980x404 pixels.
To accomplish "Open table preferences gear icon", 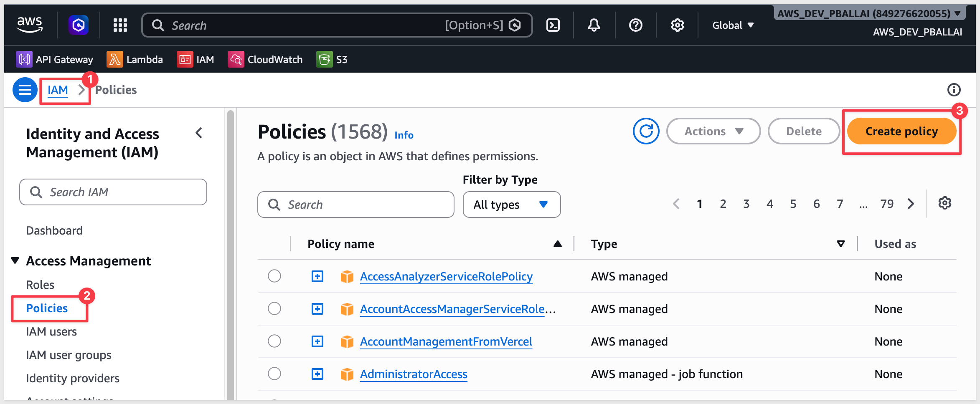I will click(x=945, y=203).
